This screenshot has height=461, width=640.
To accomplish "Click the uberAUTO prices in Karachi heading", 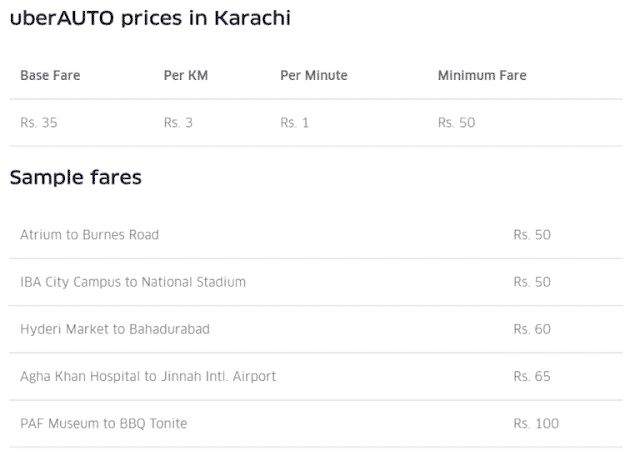I will pos(150,18).
